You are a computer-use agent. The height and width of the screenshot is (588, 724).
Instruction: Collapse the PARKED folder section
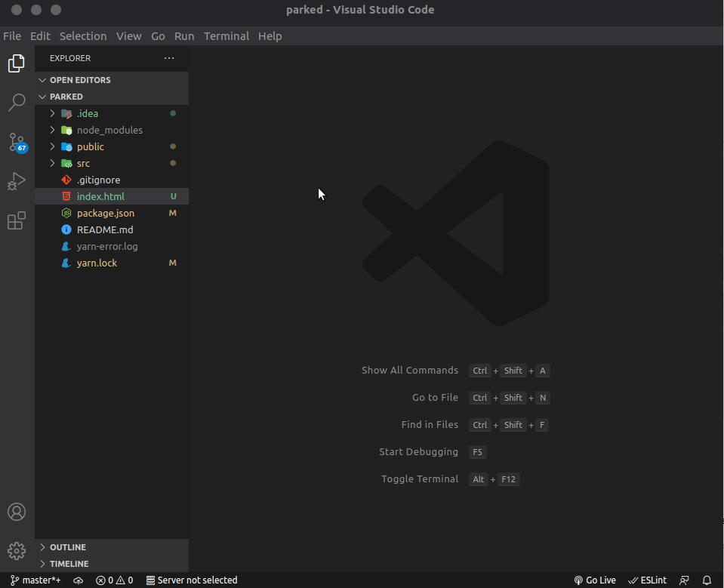(112, 97)
